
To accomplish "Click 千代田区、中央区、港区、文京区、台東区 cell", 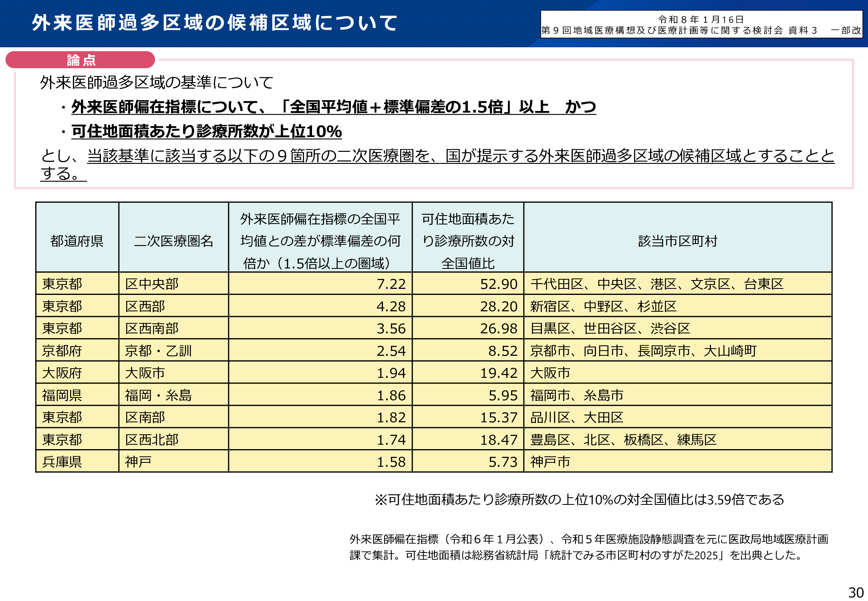I will click(657, 284).
